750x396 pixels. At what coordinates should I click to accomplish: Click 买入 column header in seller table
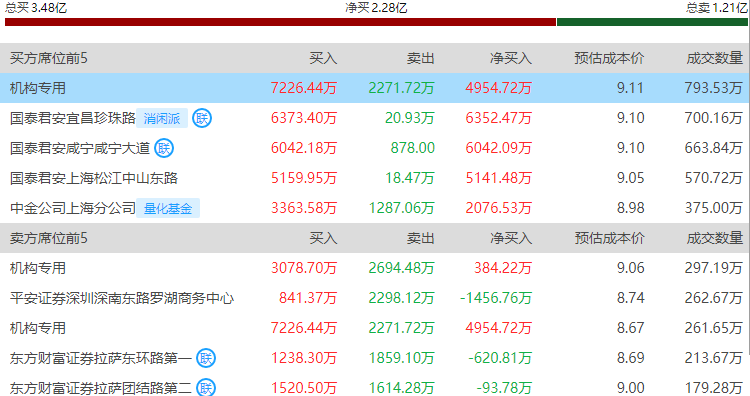[323, 238]
